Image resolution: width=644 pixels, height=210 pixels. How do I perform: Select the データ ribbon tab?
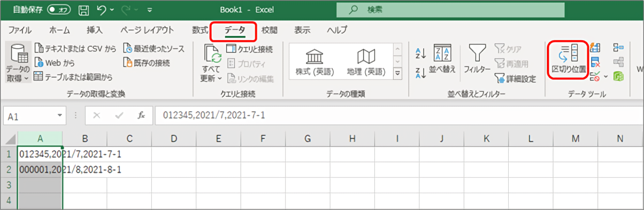234,31
